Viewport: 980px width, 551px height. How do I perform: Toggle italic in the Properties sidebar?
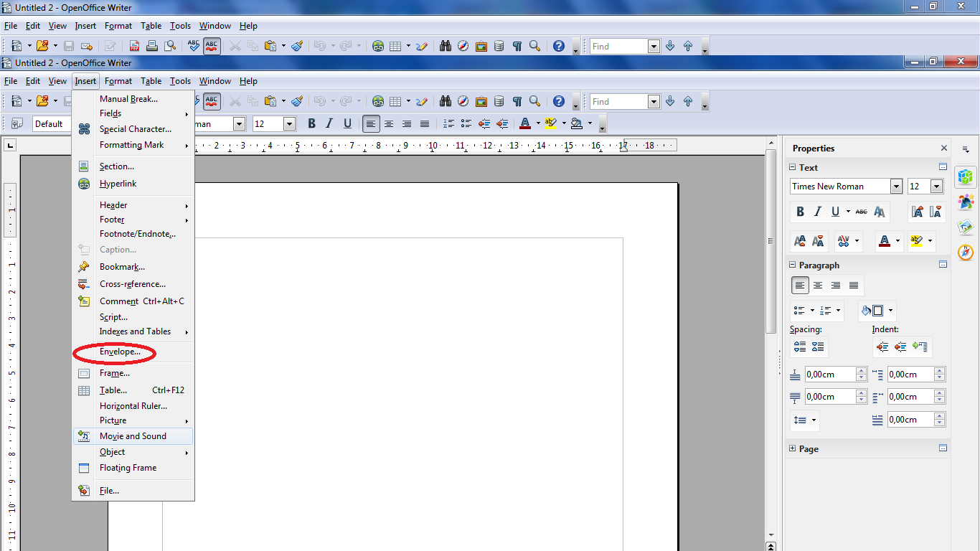[817, 212]
